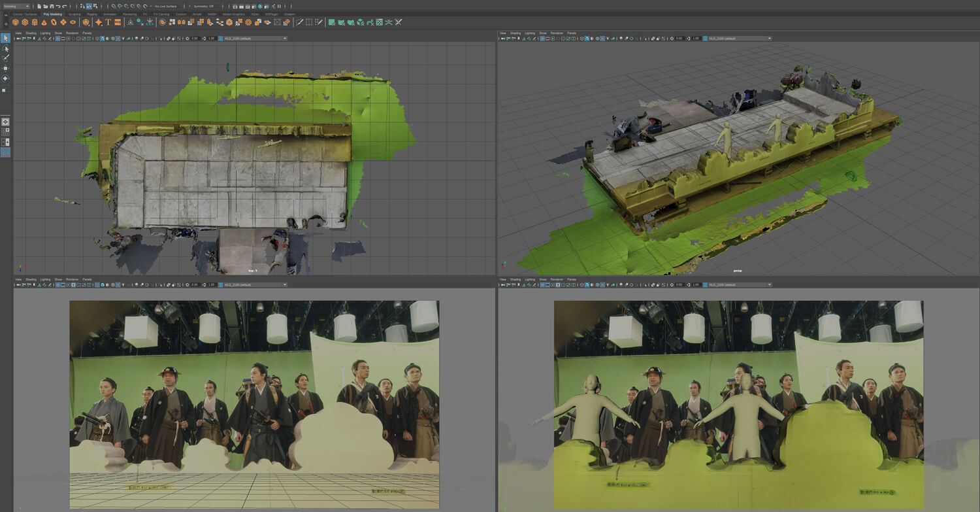Open the Renderer menu in top-left viewport

pos(72,33)
